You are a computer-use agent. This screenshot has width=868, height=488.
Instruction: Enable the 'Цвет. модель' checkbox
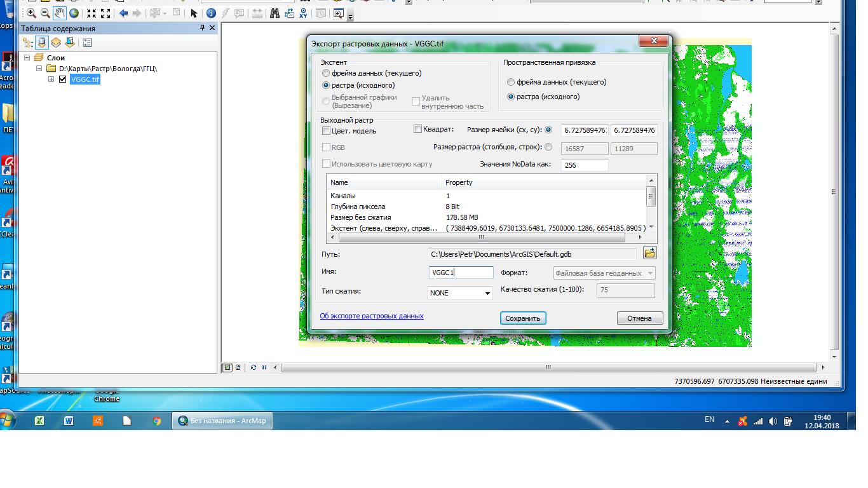pyautogui.click(x=326, y=131)
